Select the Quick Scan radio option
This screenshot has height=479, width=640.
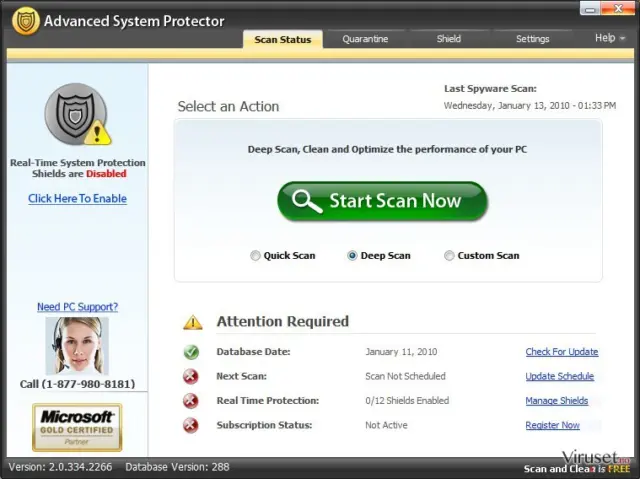tap(255, 255)
